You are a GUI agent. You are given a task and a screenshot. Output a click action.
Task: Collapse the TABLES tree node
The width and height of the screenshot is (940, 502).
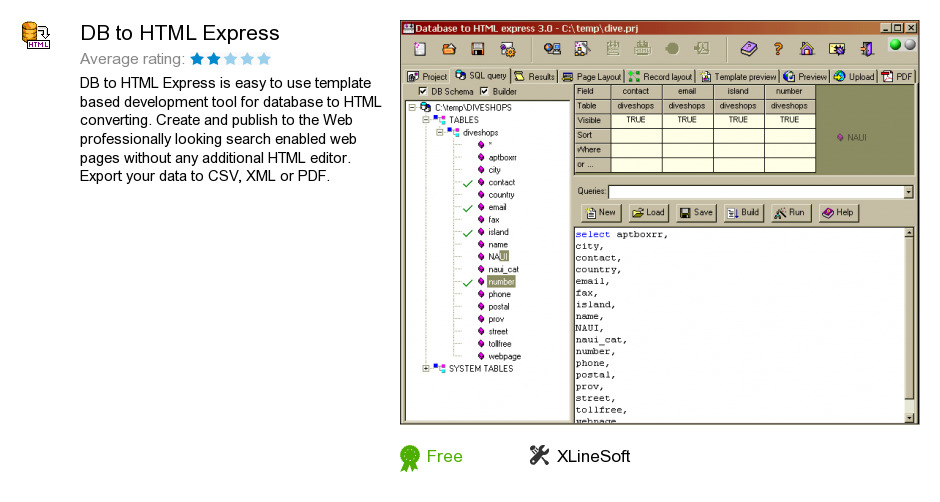426,120
